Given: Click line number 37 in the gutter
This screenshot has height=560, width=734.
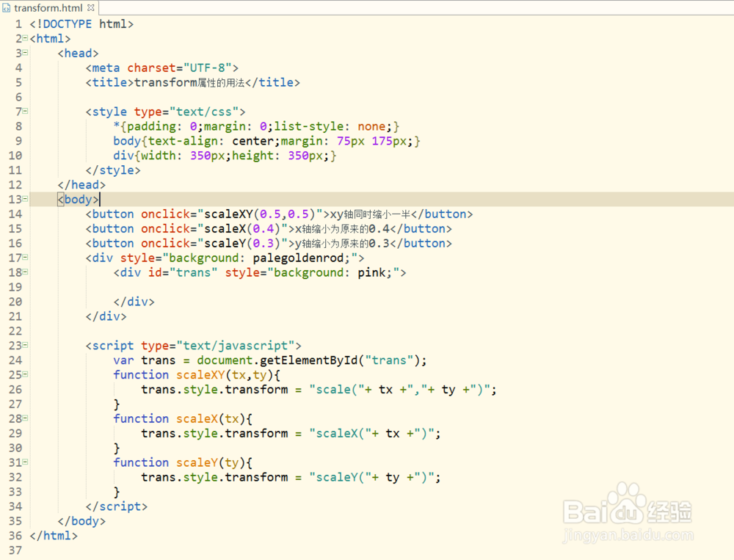Looking at the screenshot, I should point(15,550).
